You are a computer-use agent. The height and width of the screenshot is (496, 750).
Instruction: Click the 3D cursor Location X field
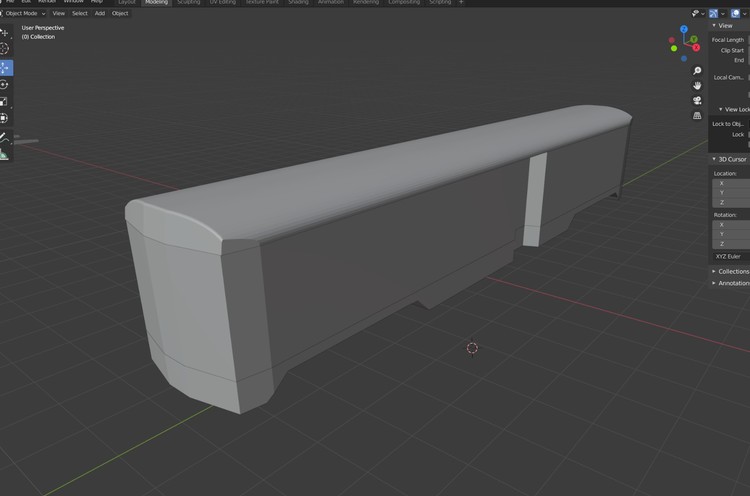[731, 183]
